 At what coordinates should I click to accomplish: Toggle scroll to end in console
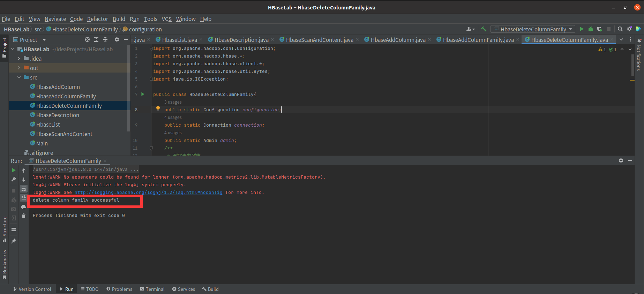pos(24,198)
